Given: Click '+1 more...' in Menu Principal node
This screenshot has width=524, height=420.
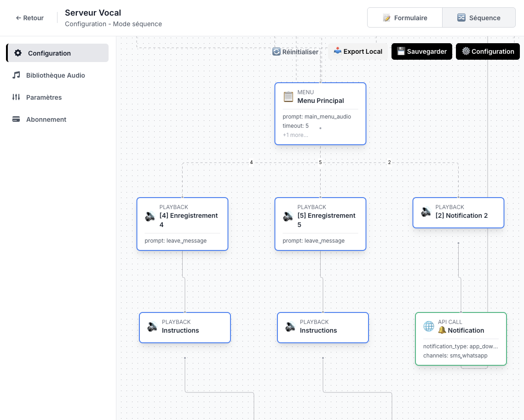Looking at the screenshot, I should 295,135.
